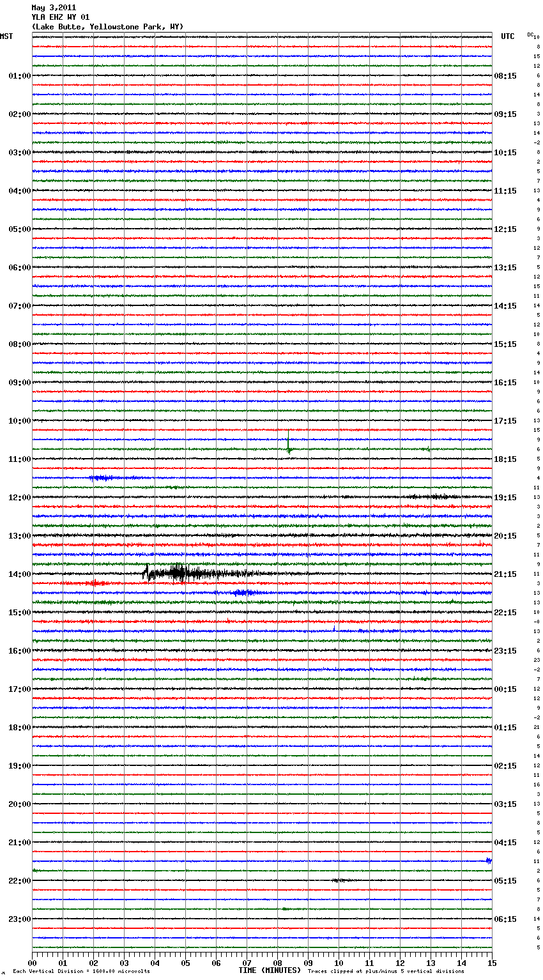Click the "DC" column header
The height and width of the screenshot is (980, 543).
click(x=530, y=34)
